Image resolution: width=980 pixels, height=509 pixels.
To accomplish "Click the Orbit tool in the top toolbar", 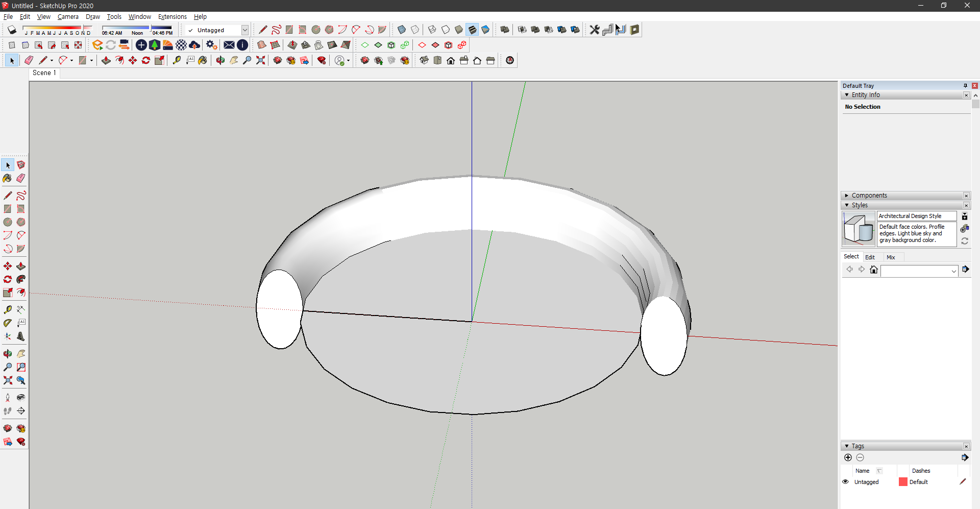I will point(220,60).
